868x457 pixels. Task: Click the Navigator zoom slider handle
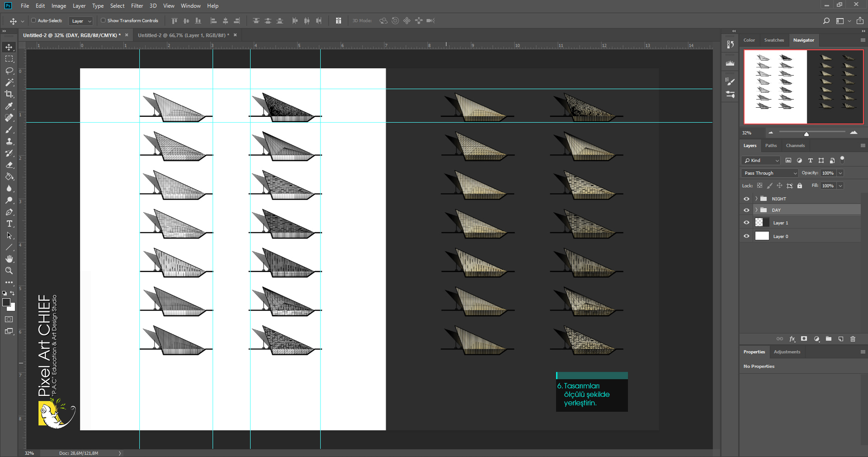806,134
